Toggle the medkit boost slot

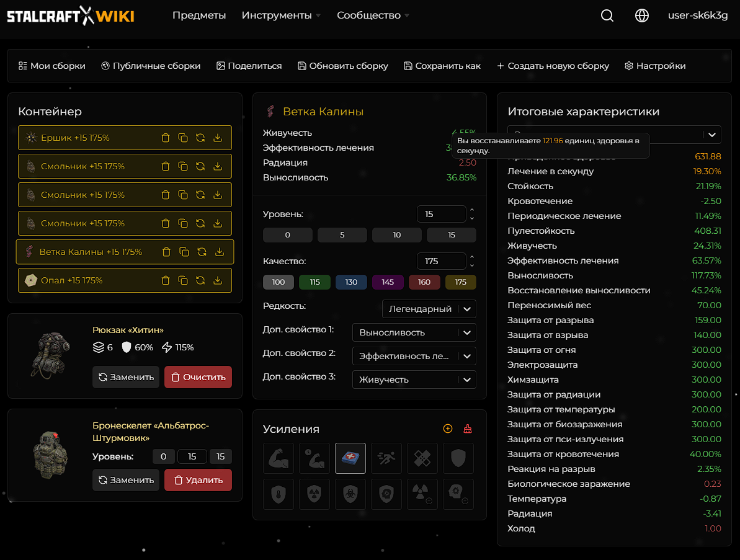tap(350, 458)
